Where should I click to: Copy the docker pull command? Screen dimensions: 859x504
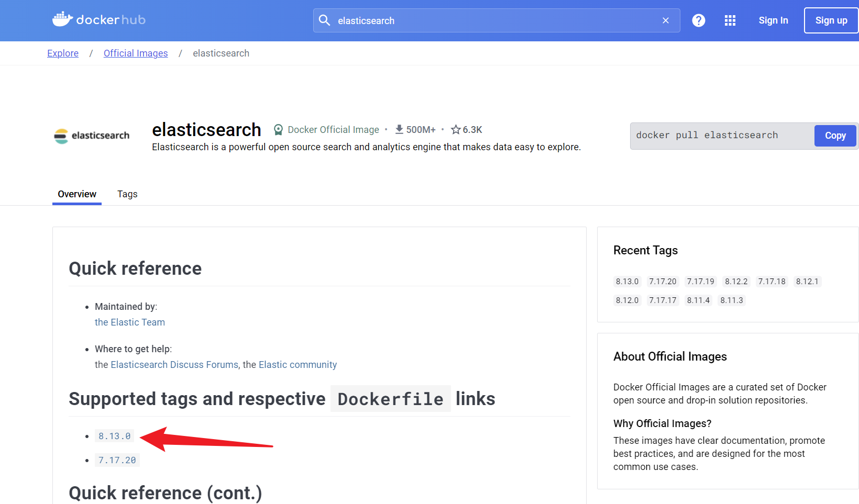(835, 136)
